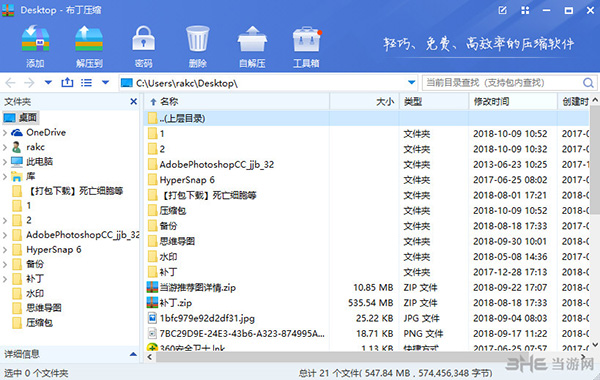Expand the address path dropdown
Screen dimensions: 600x380
point(411,82)
